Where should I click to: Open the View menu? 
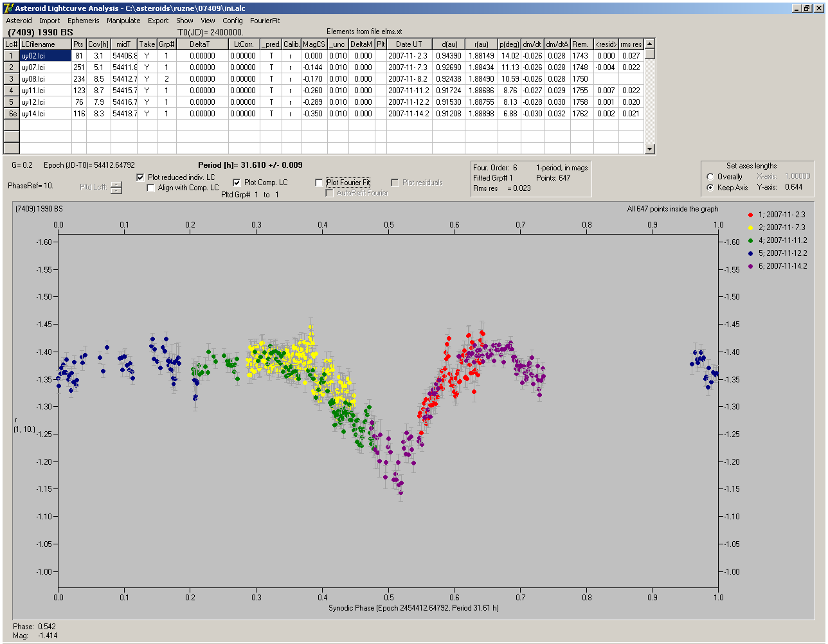click(x=208, y=21)
